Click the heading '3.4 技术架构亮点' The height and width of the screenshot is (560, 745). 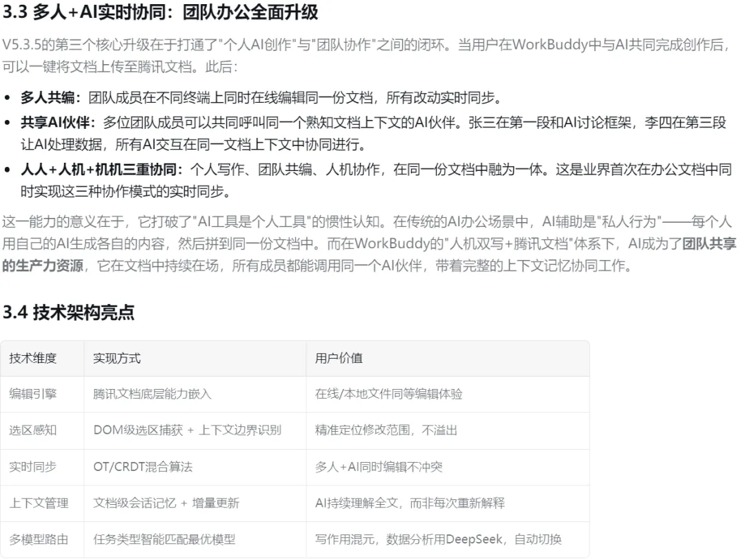point(68,312)
